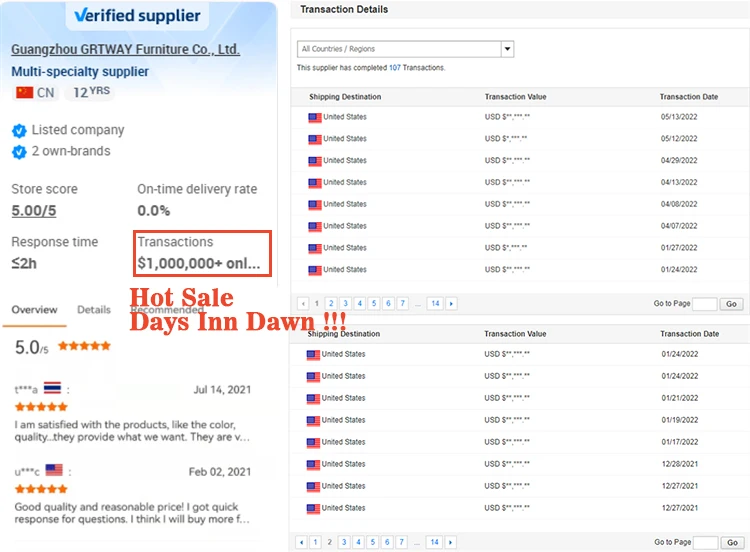Go to page 5 in upper pagination
The width and height of the screenshot is (750, 552).
(x=374, y=303)
